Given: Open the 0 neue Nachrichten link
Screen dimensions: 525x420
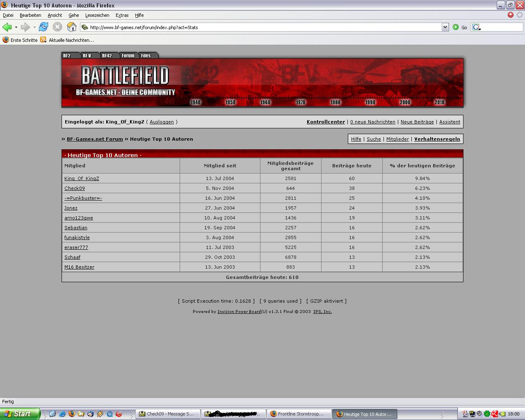Looking at the screenshot, I should (x=373, y=122).
